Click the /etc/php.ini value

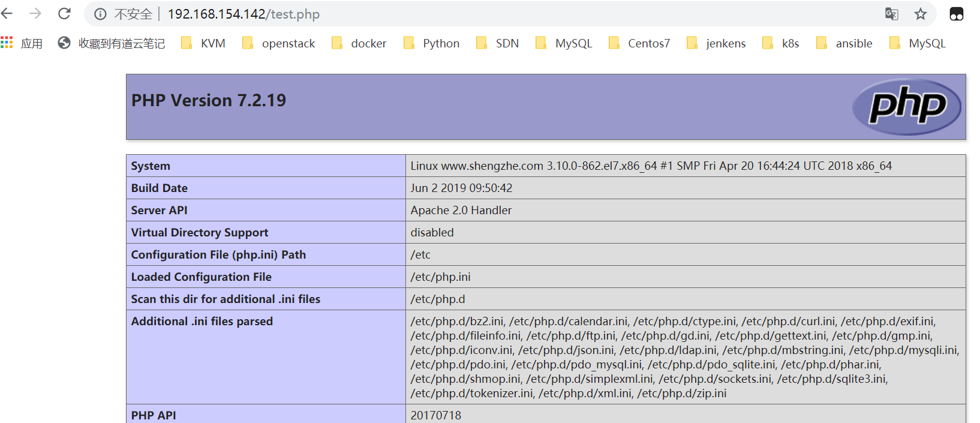click(441, 277)
